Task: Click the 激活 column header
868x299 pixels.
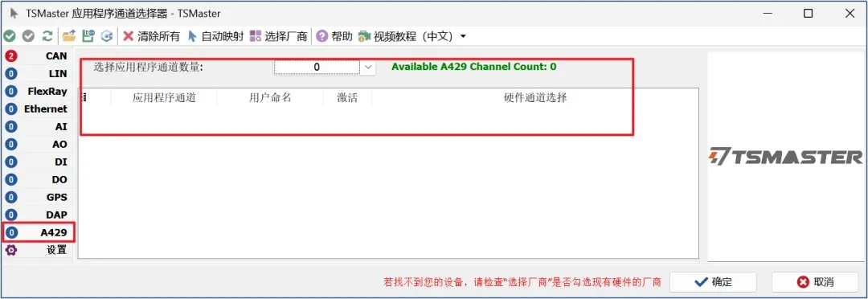Action: pos(348,98)
